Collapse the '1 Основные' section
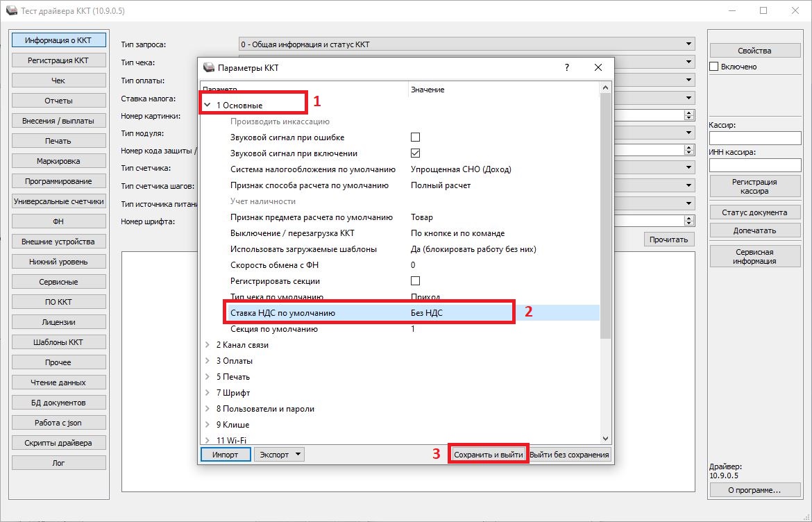812x522 pixels. 208,105
